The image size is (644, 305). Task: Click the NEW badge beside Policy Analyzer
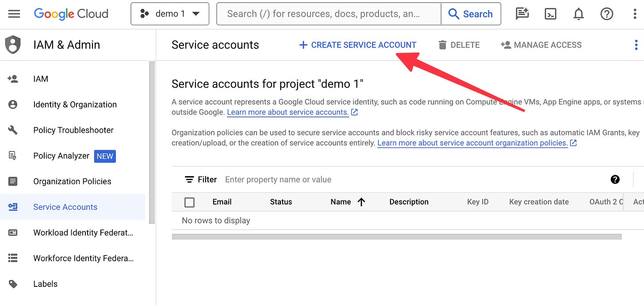click(105, 156)
